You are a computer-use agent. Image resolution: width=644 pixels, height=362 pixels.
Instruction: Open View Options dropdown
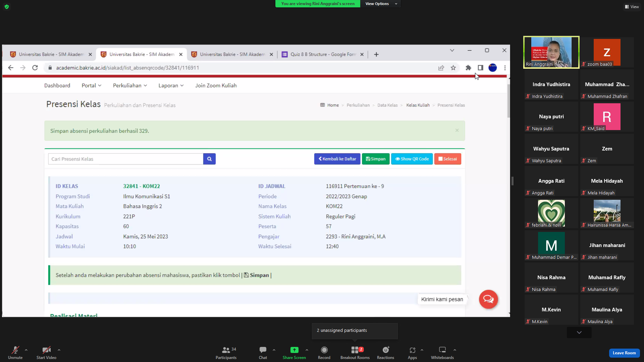click(381, 4)
